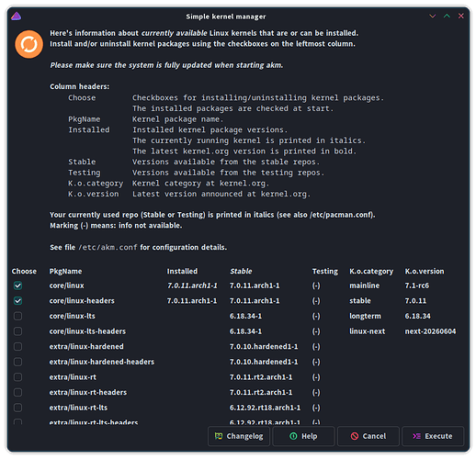Screen dimensions: 476x459
Task: Click the K.o.version column header
Action: click(425, 271)
